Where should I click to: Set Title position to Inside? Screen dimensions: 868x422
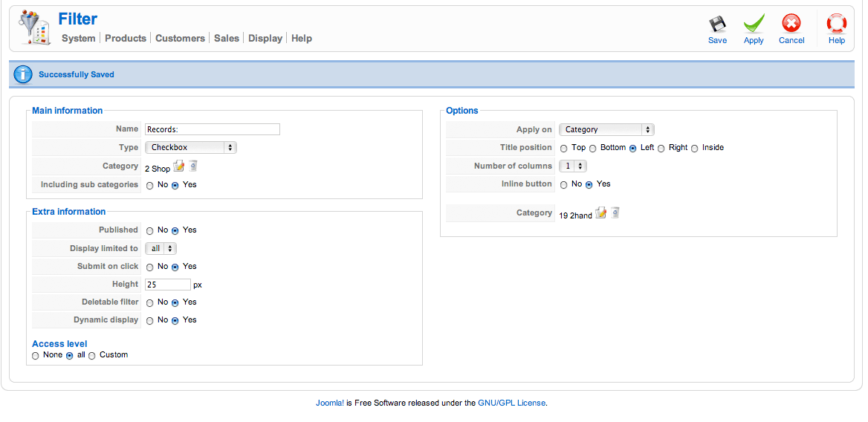click(x=695, y=149)
